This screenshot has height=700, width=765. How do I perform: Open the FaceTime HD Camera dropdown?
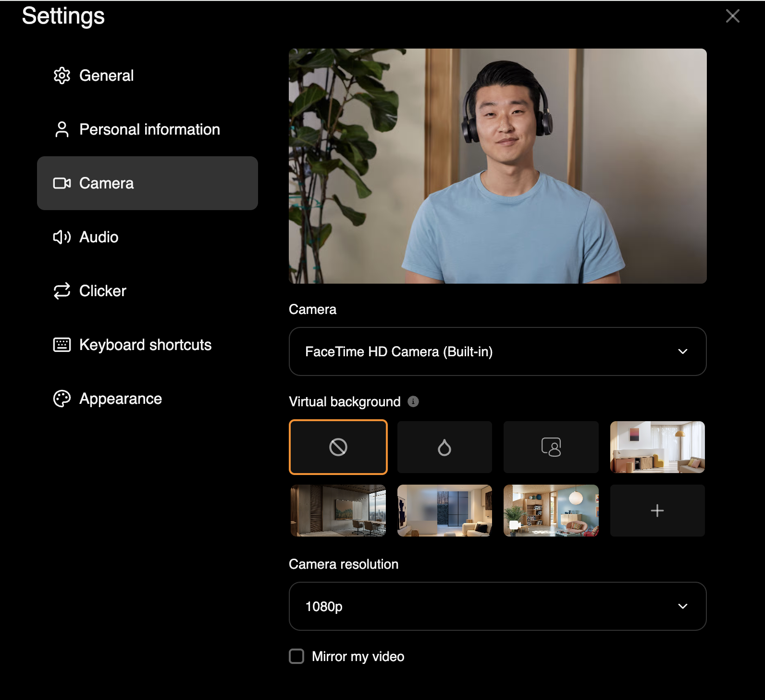tap(498, 351)
